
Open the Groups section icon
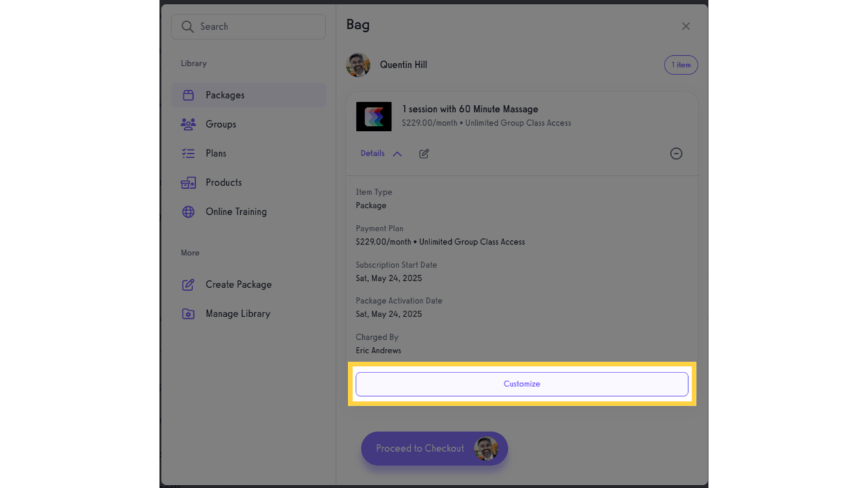tap(188, 124)
